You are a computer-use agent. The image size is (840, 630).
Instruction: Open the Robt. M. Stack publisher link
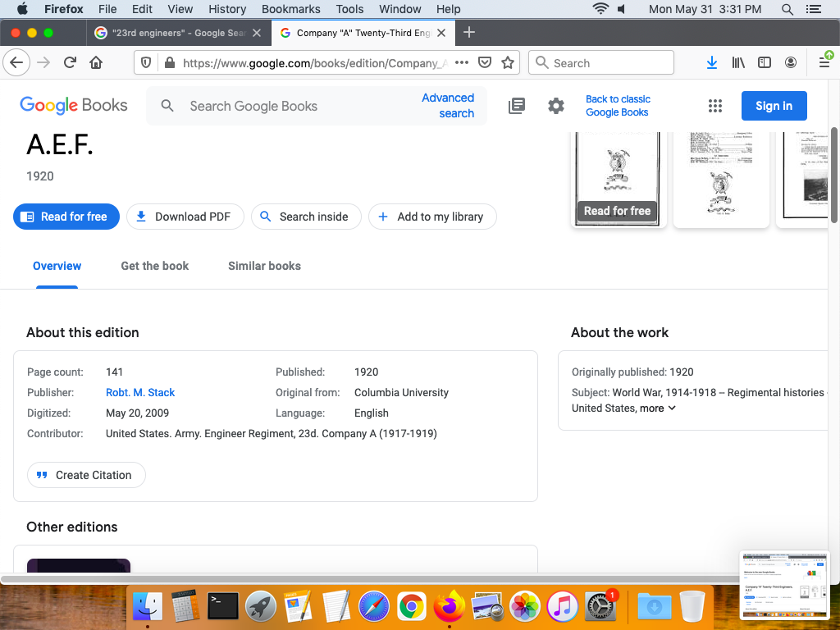(140, 393)
